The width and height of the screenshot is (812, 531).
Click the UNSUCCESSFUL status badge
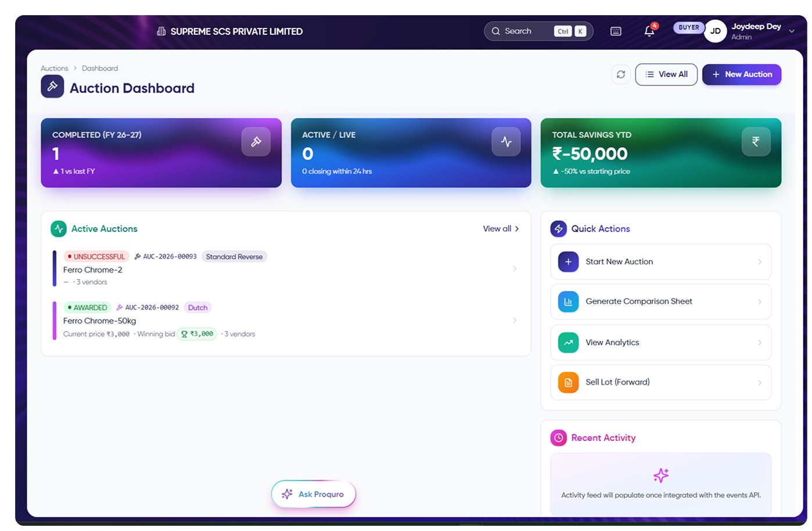click(x=96, y=257)
